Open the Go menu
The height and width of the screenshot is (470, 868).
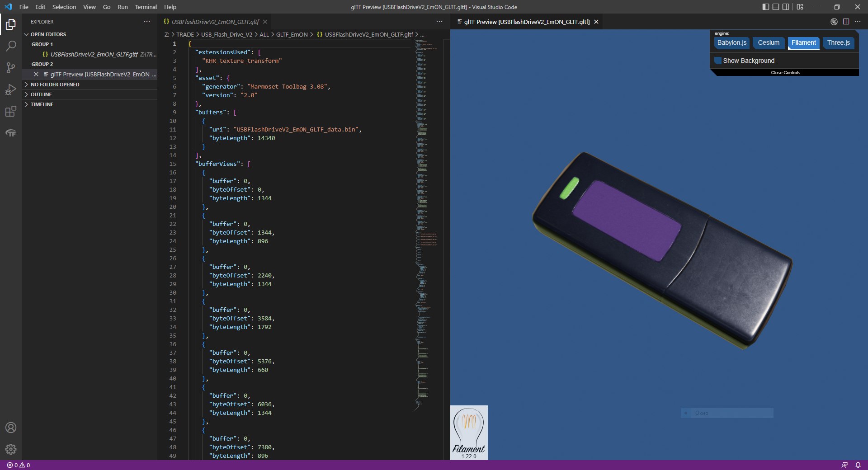pyautogui.click(x=107, y=7)
